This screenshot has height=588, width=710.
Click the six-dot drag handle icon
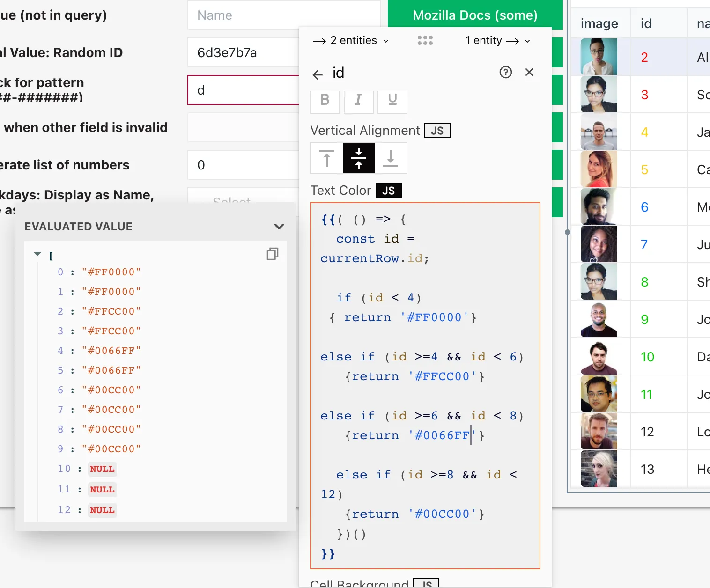425,41
